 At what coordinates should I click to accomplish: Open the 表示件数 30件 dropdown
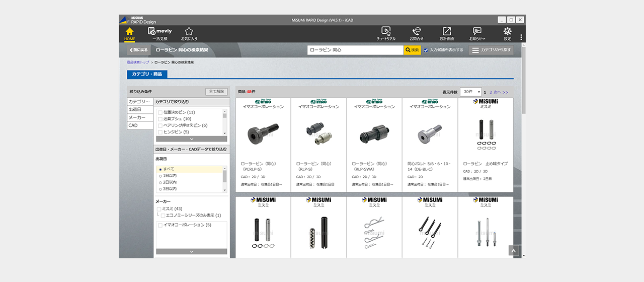coord(470,92)
